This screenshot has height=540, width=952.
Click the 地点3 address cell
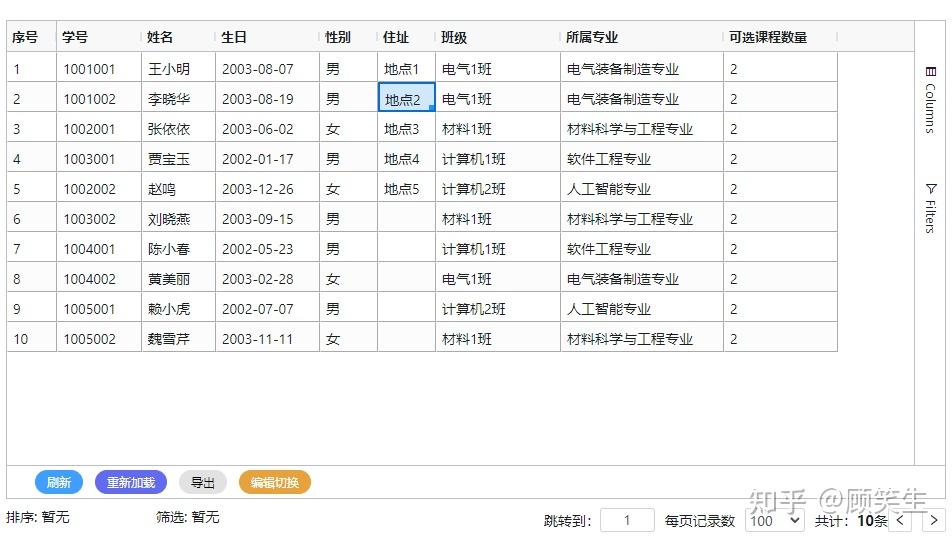[406, 128]
